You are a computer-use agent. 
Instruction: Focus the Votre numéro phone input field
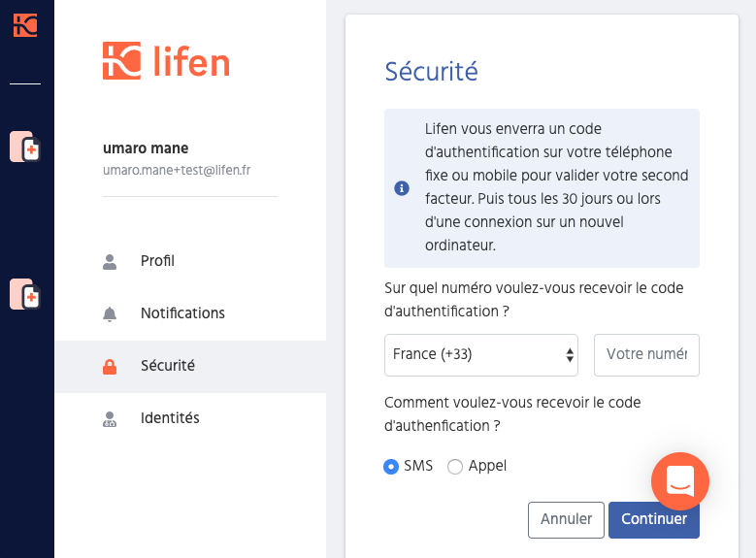point(646,355)
